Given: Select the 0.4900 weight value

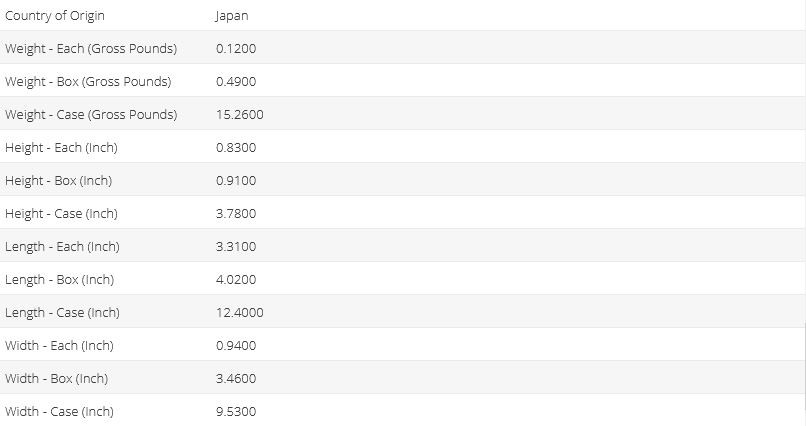Looking at the screenshot, I should [x=236, y=82].
